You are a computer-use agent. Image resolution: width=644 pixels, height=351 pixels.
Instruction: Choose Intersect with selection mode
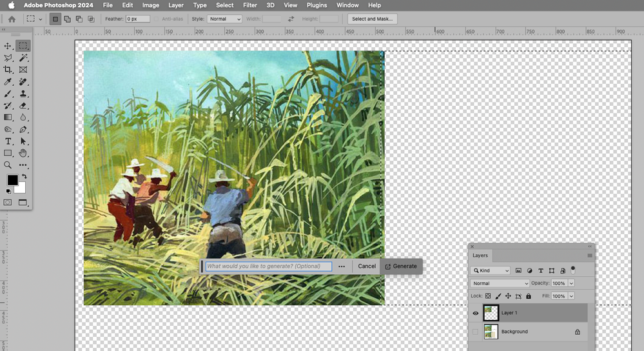tap(91, 19)
